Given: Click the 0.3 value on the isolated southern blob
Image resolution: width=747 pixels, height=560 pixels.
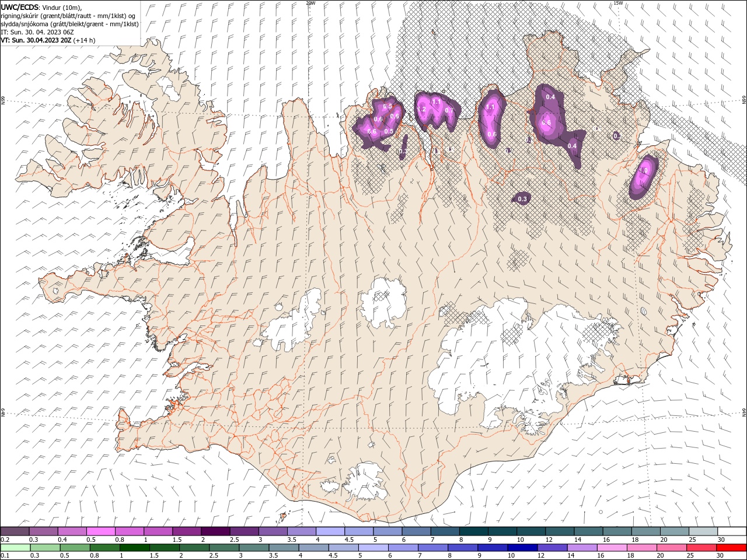Looking at the screenshot, I should point(522,199).
